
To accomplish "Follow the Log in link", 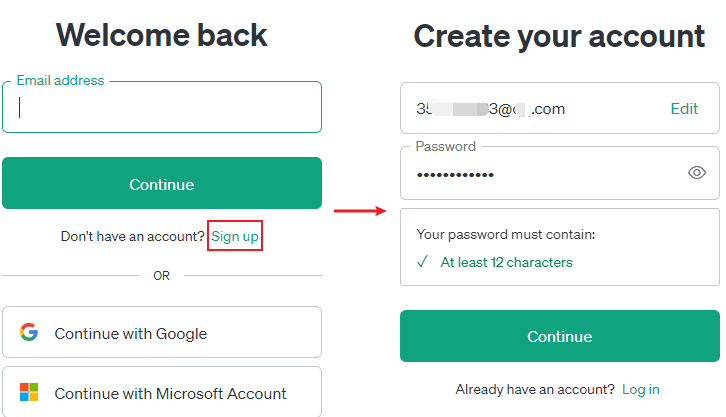I will click(640, 389).
